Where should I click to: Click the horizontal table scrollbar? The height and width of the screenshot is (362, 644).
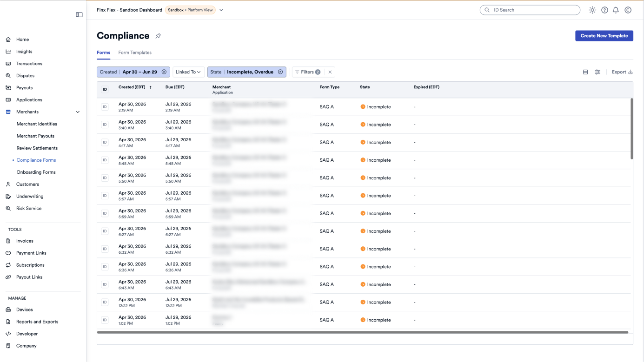tap(363, 332)
